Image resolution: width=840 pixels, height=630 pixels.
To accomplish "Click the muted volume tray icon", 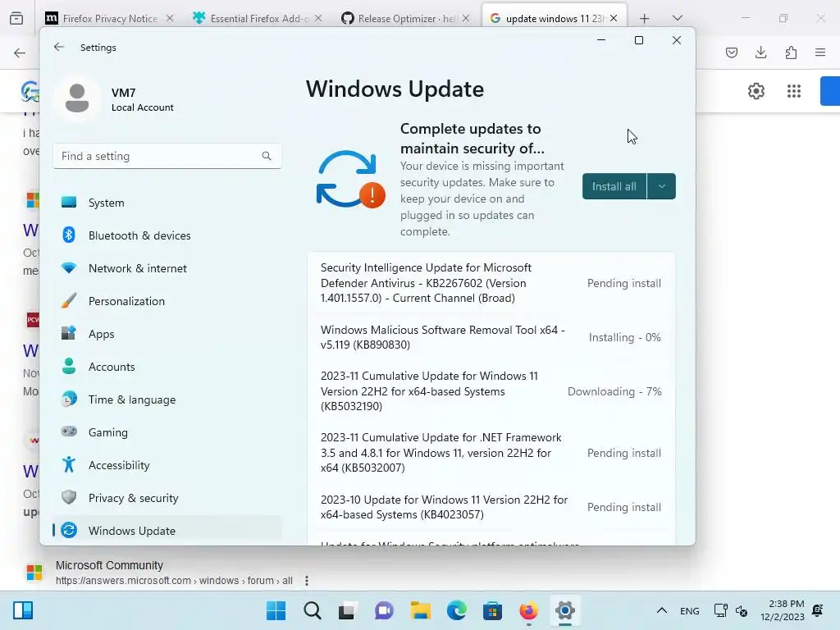I will 742,610.
